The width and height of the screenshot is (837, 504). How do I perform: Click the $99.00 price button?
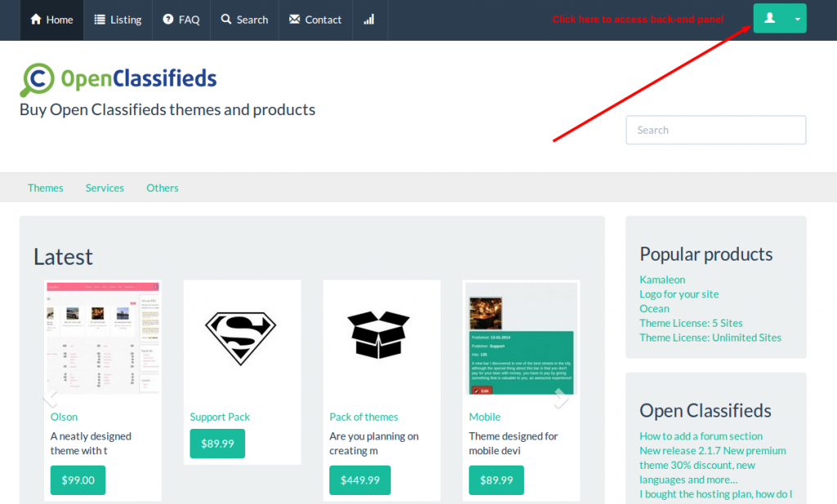pyautogui.click(x=78, y=480)
